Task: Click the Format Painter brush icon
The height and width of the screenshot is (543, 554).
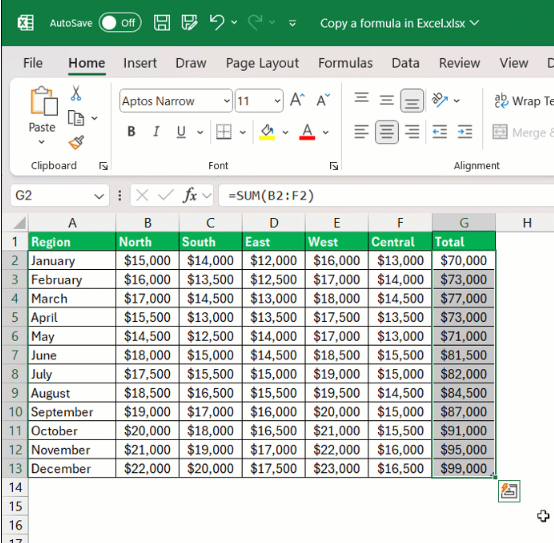Action: coord(76,143)
